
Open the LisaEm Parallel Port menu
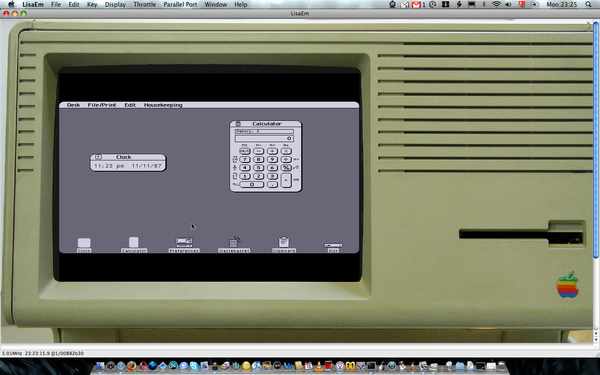click(180, 5)
